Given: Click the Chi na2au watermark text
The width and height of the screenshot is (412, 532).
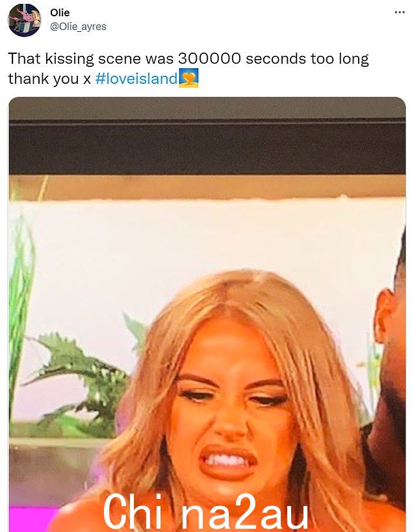Looking at the screenshot, I should click(205, 513).
